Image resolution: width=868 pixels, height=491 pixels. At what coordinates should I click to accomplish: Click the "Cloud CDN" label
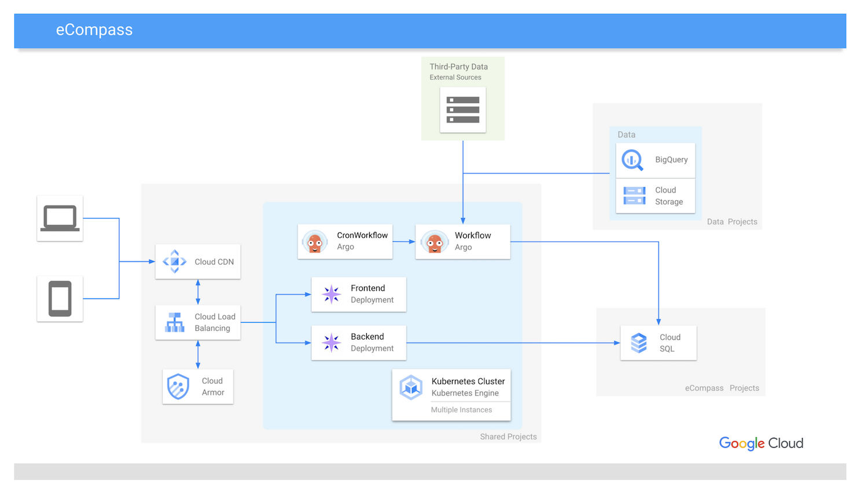click(x=214, y=262)
